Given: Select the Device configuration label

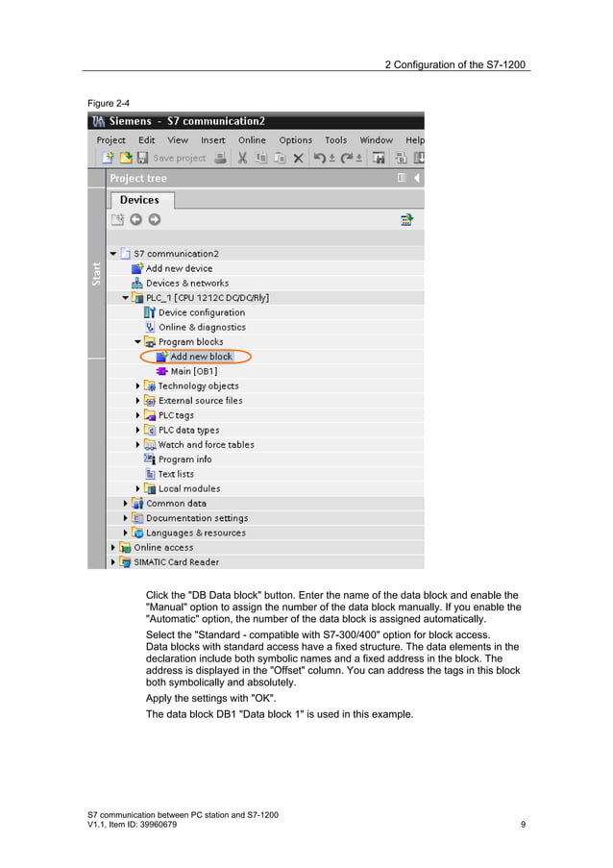Looking at the screenshot, I should (x=202, y=312).
